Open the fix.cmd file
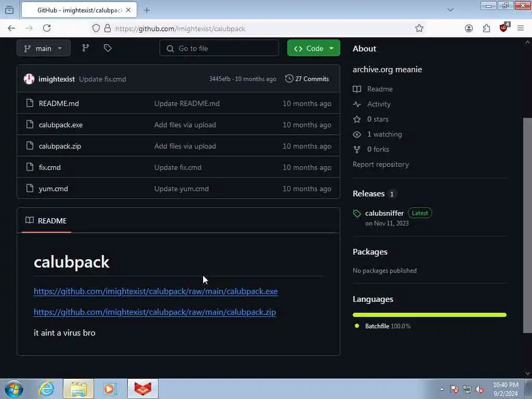Screen dimensions: 532x399 pyautogui.click(x=49, y=167)
